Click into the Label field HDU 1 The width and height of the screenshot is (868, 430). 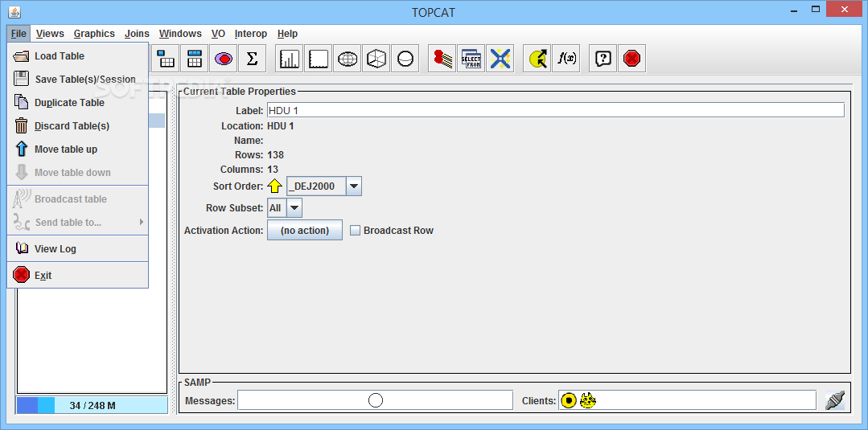pos(555,110)
